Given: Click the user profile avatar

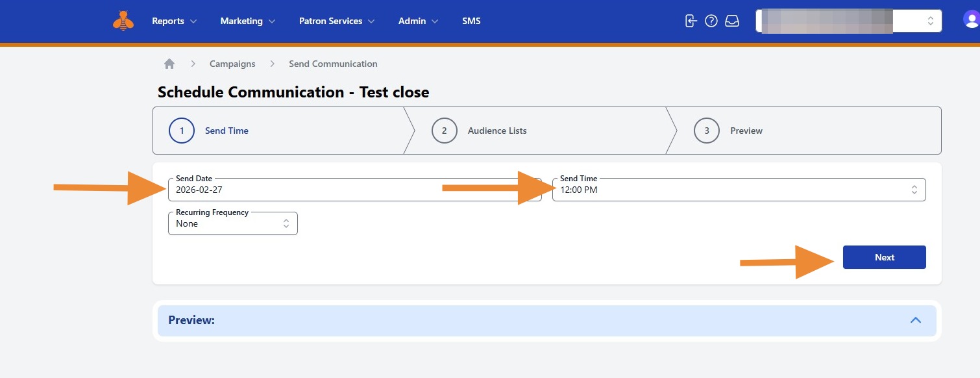Looking at the screenshot, I should (972, 20).
